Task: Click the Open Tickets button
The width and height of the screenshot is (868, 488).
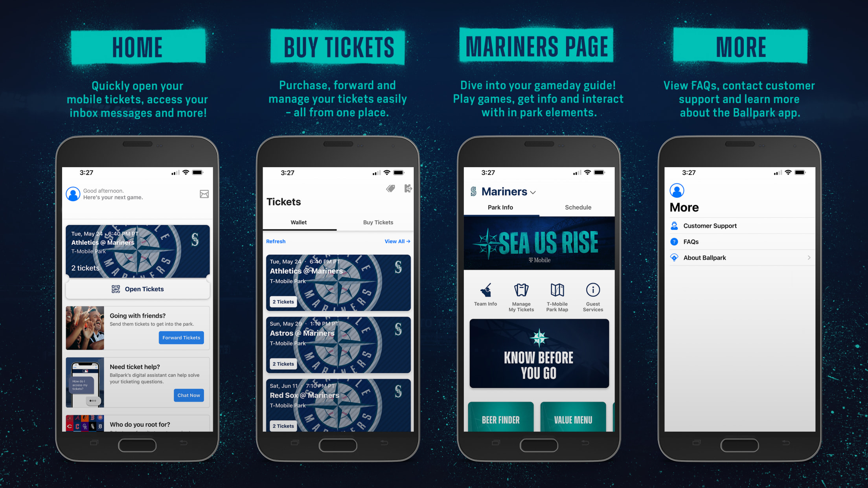Action: click(137, 289)
